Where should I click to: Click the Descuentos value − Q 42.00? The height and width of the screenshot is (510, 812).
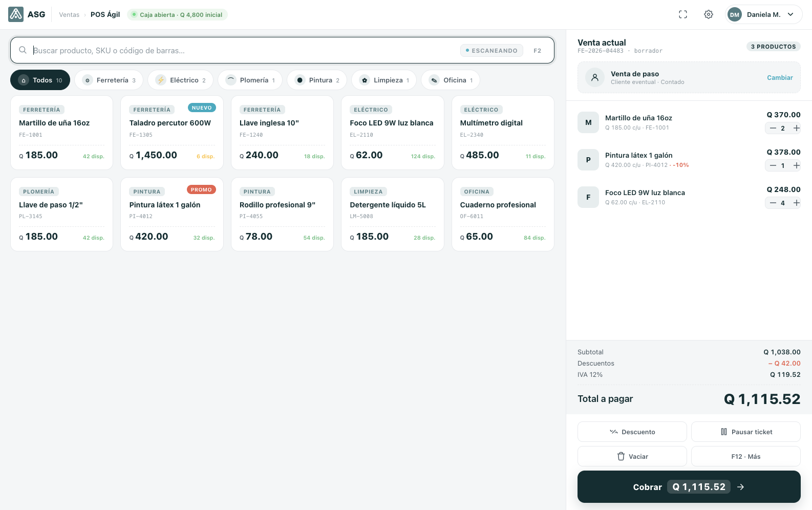[784, 364]
